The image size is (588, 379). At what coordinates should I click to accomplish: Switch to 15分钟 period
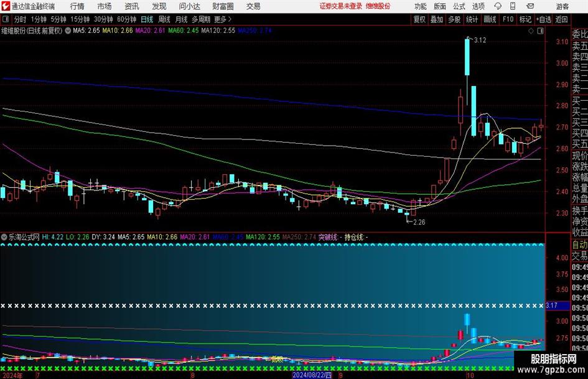click(x=80, y=19)
